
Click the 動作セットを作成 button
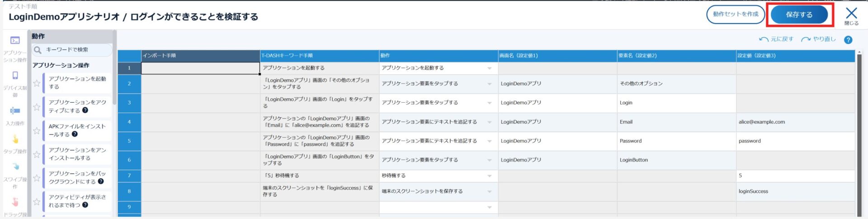pos(736,14)
